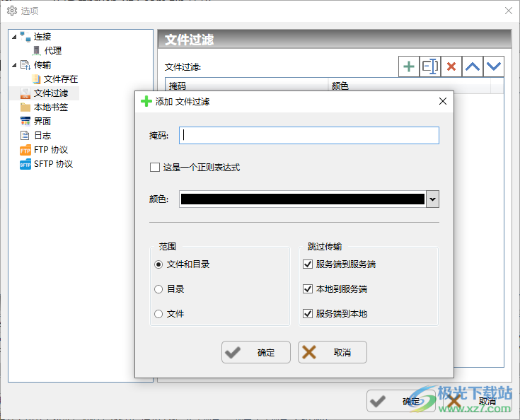Click the black color swatch in 颜色
The width and height of the screenshot is (520, 420).
[303, 199]
